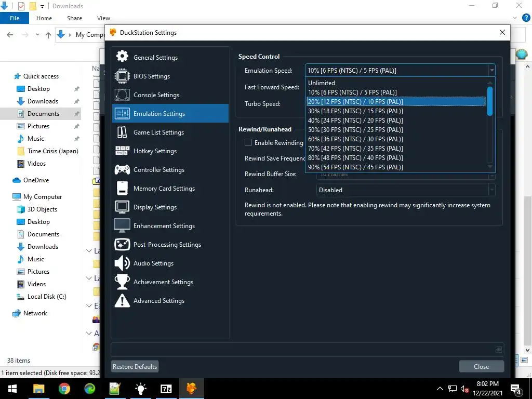Show hidden tray icons chevron

440,389
